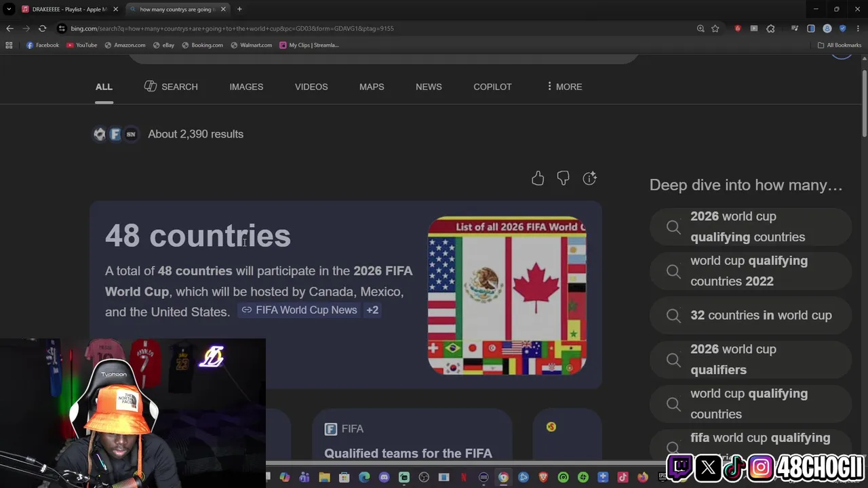
Task: Open Streamlabs from the taskbar
Action: [x=404, y=478]
